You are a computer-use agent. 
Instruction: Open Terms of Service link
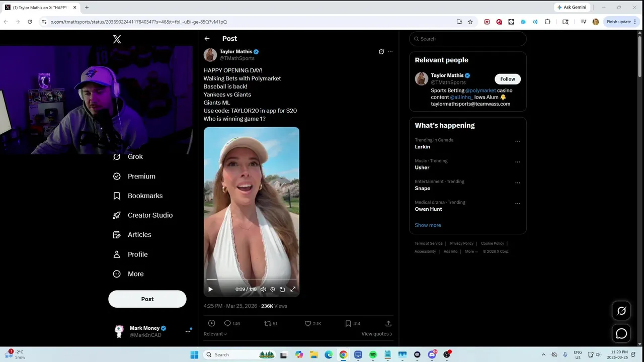(x=429, y=243)
